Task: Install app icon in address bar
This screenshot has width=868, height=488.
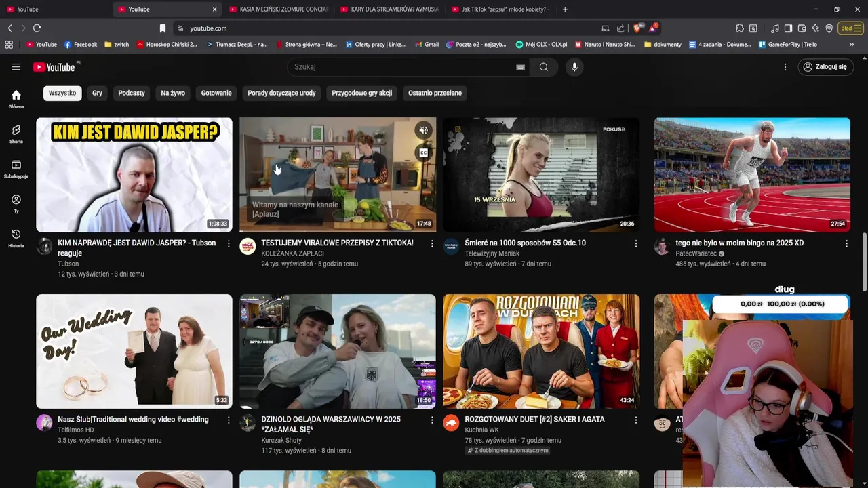Action: pyautogui.click(x=605, y=28)
